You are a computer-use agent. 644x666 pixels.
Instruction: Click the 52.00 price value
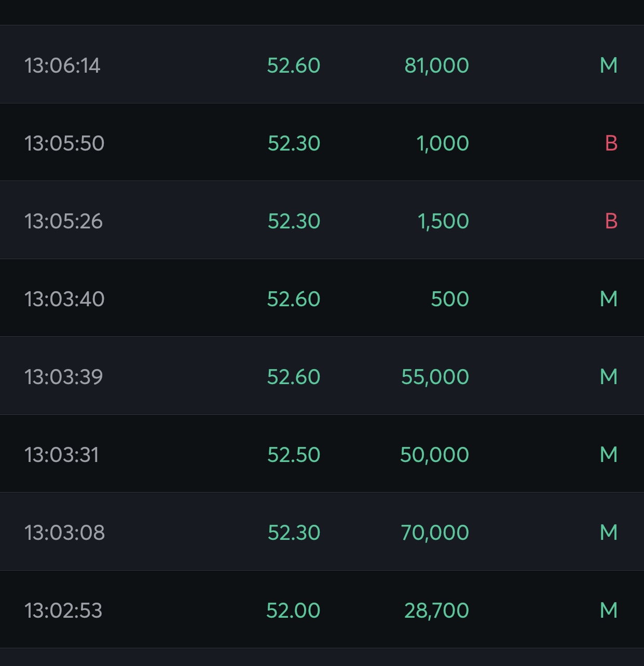[293, 610]
